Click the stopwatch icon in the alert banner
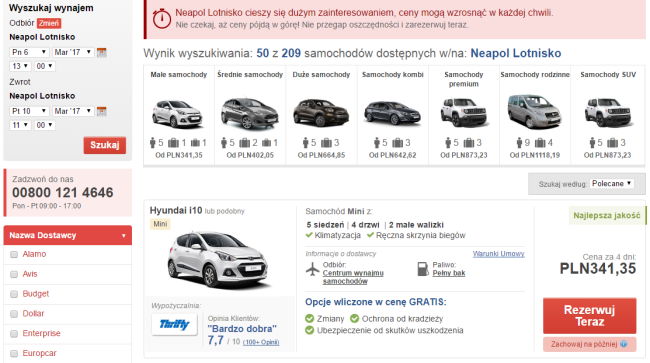 pyautogui.click(x=162, y=19)
